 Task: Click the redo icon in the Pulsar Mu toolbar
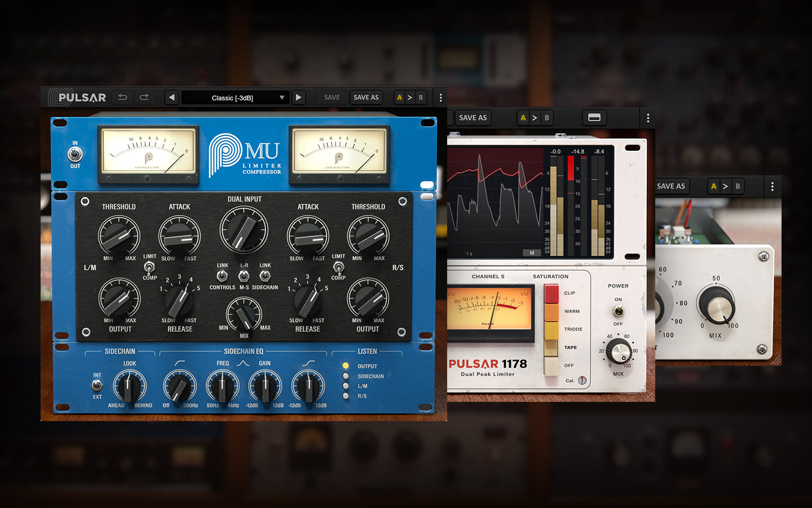coord(144,97)
